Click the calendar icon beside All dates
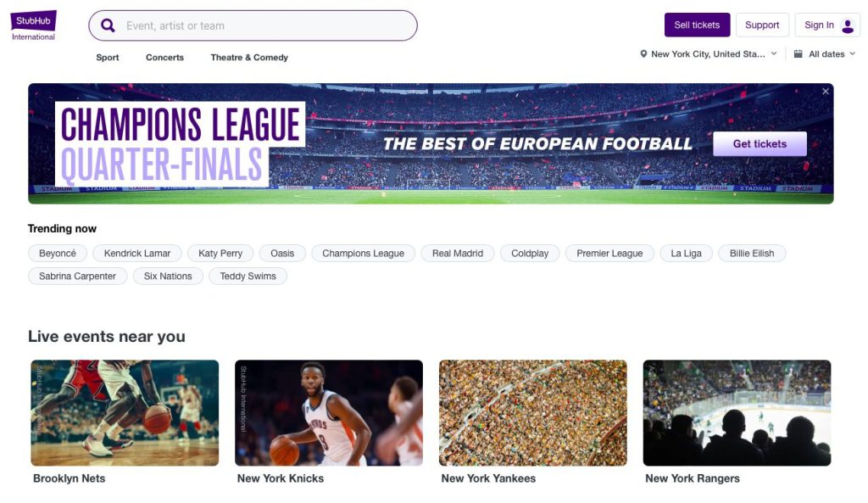The height and width of the screenshot is (503, 868). click(x=798, y=54)
